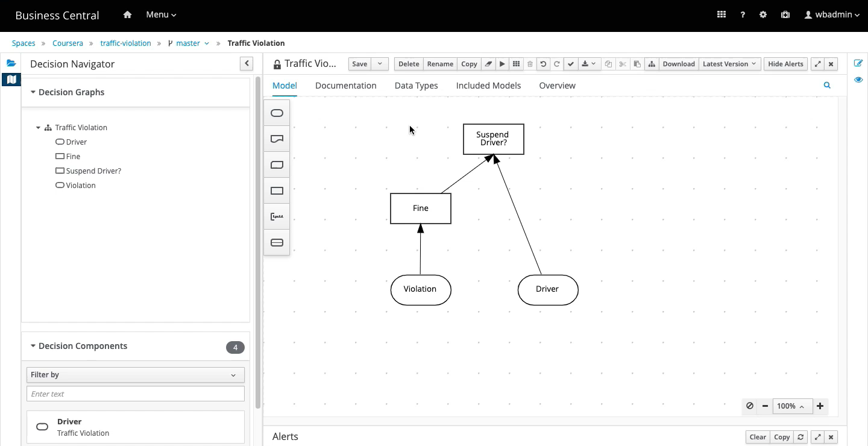868x446 pixels.
Task: Click the paste clipboard icon
Action: (x=637, y=64)
